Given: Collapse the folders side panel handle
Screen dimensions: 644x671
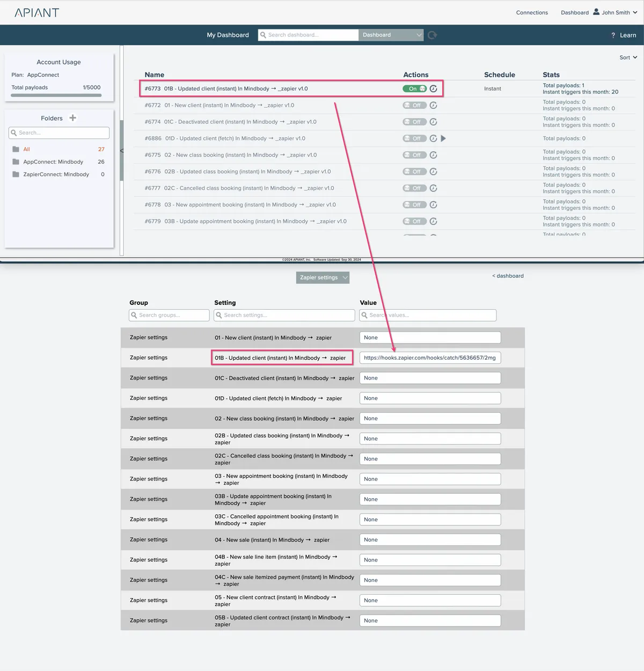Looking at the screenshot, I should [122, 151].
